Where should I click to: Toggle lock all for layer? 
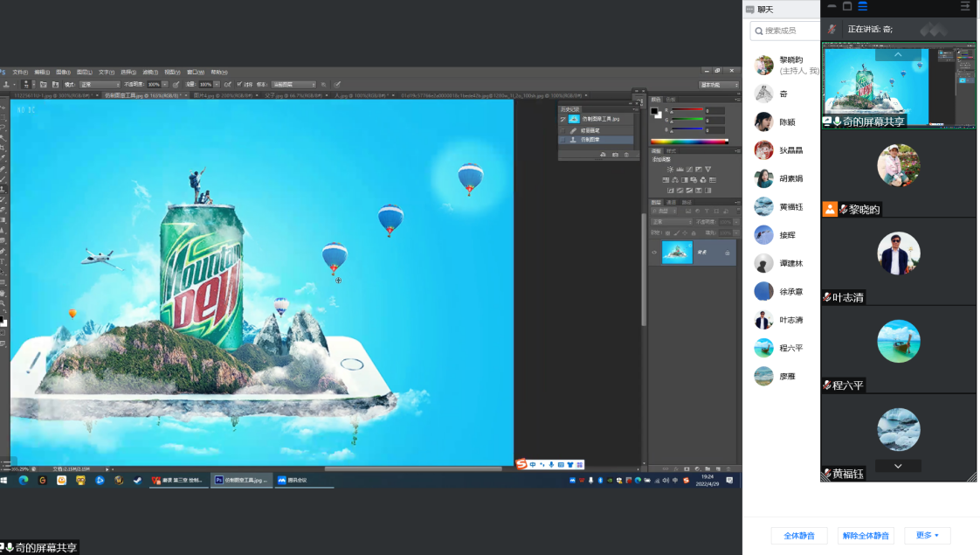tap(694, 232)
